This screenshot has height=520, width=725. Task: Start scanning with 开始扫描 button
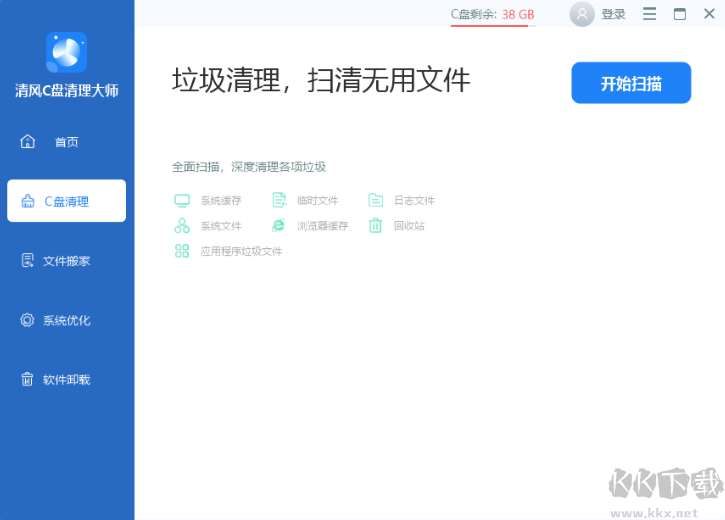click(631, 83)
